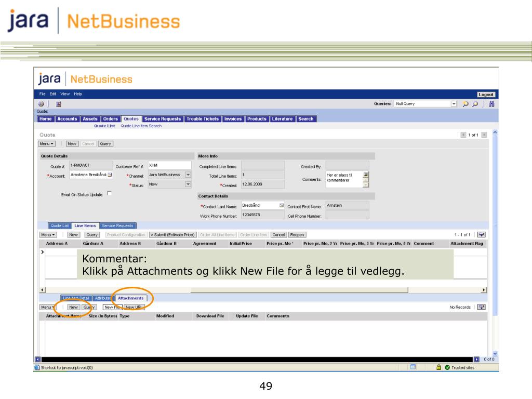Image resolution: width=532 pixels, height=399 pixels.
Task: Click the yellow-handled magnifier next to Queries
Action: pos(465,104)
